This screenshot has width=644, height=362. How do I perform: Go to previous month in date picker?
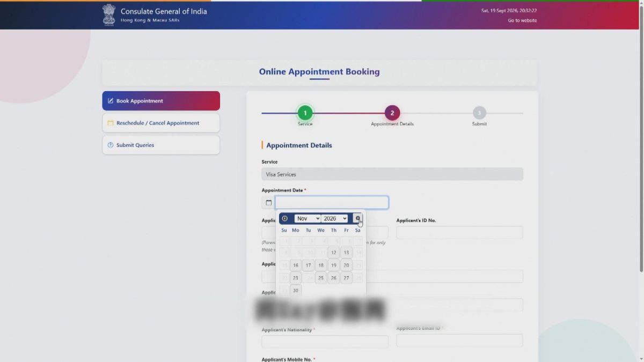click(x=285, y=218)
